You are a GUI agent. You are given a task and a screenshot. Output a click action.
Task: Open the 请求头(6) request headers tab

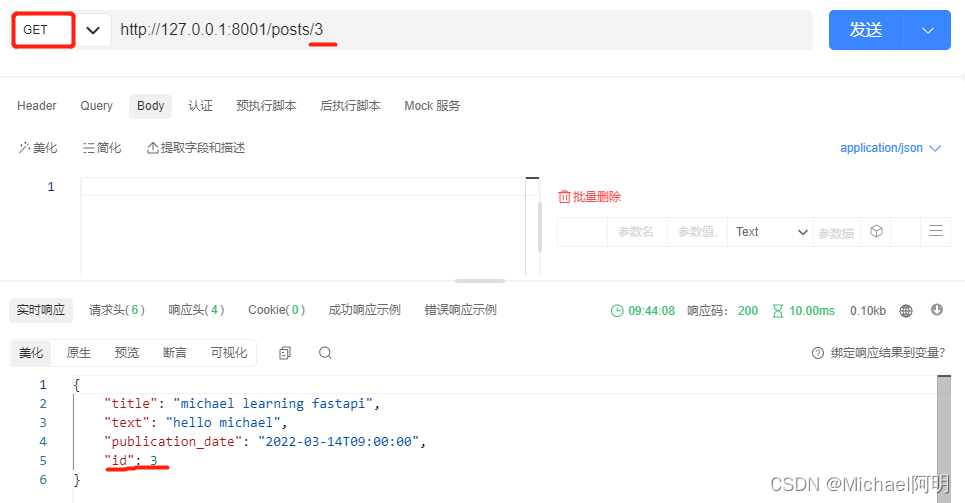(x=117, y=310)
